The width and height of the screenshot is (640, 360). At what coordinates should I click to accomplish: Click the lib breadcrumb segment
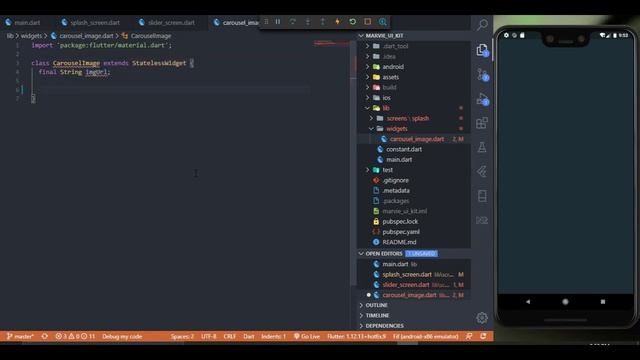(10, 36)
